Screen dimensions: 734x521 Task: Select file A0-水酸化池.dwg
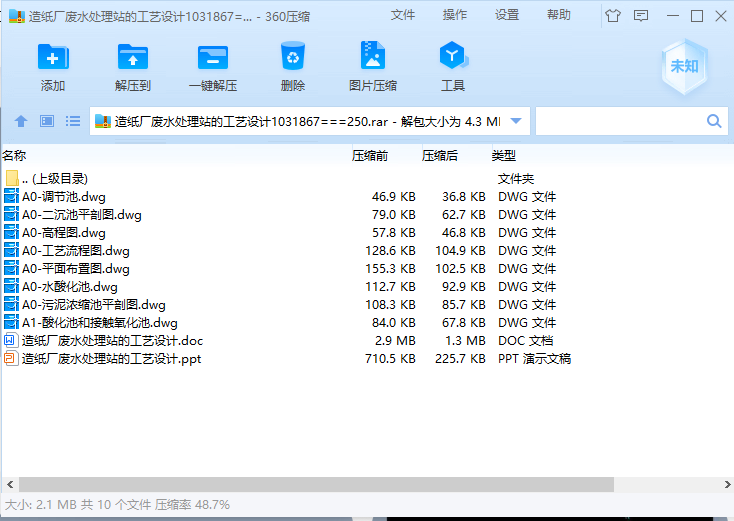[x=368, y=286]
